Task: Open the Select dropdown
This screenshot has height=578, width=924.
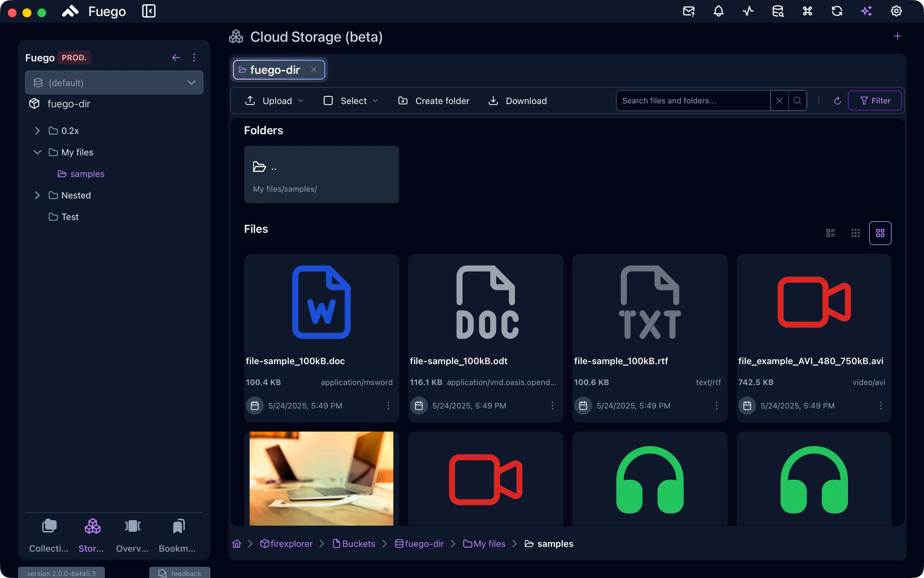Action: [x=351, y=101]
